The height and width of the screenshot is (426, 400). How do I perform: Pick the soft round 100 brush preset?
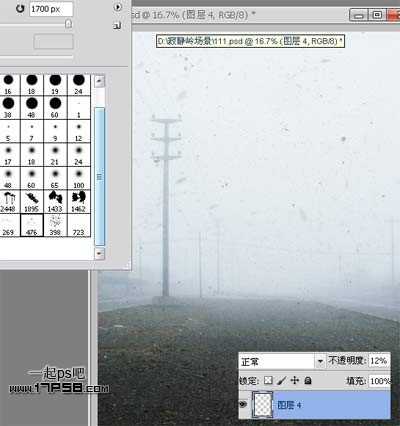point(79,178)
